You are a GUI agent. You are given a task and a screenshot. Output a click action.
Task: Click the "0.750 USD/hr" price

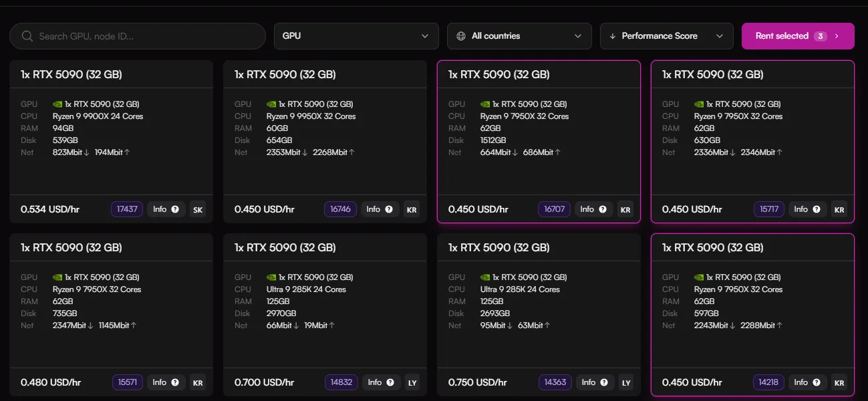pos(478,382)
